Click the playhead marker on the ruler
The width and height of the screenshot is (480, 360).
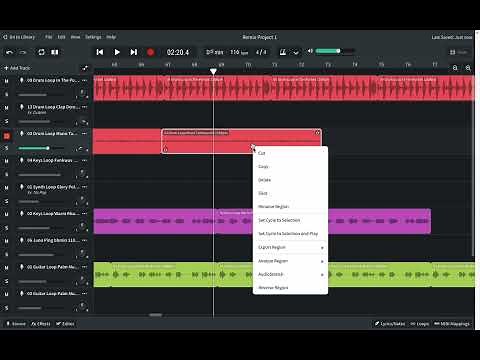tap(213, 71)
